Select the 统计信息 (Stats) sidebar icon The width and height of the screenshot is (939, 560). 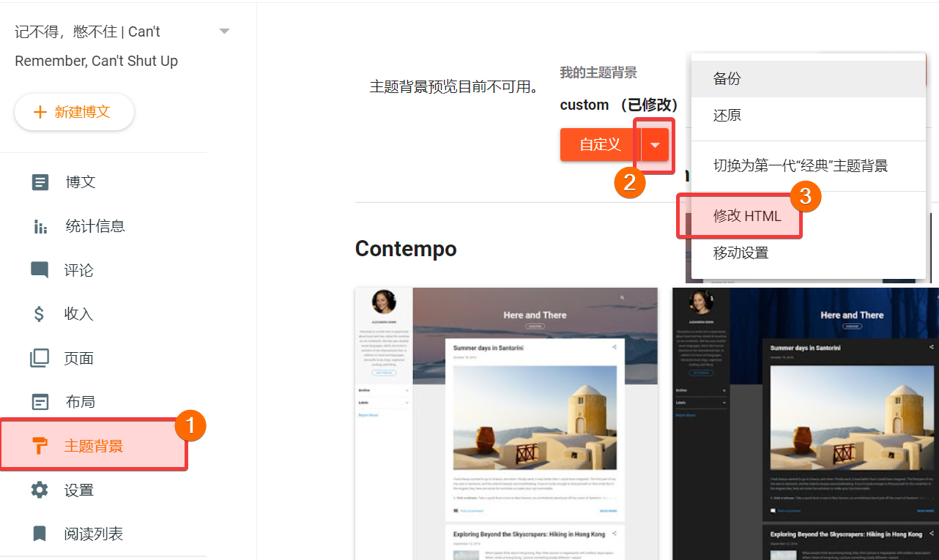click(x=40, y=225)
